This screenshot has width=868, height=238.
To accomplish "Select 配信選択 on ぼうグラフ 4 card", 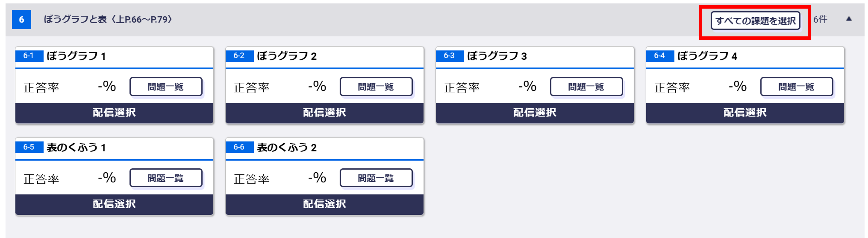I will (x=745, y=113).
